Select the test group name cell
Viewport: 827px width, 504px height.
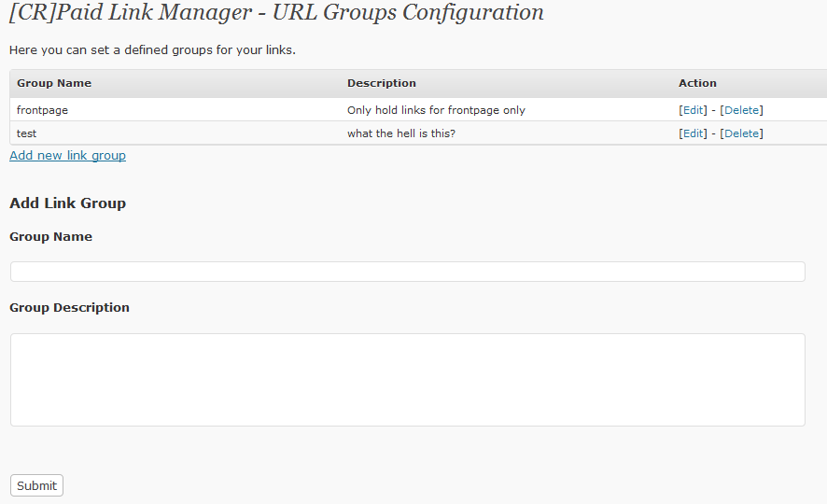coord(27,133)
